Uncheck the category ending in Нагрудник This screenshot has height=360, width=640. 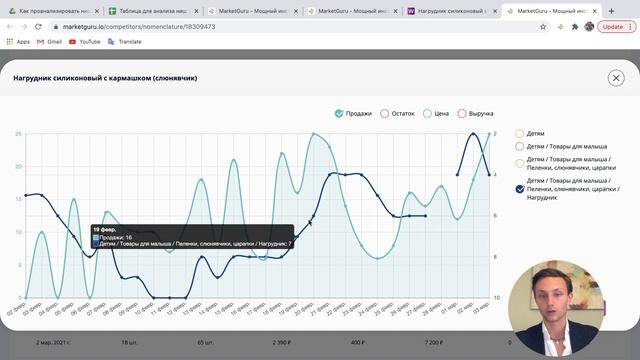pos(520,189)
